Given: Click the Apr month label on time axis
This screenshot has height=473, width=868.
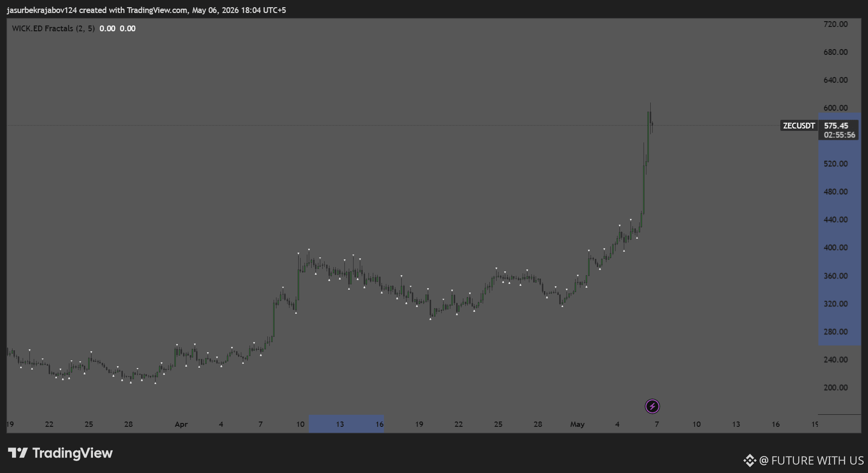Looking at the screenshot, I should point(181,424).
